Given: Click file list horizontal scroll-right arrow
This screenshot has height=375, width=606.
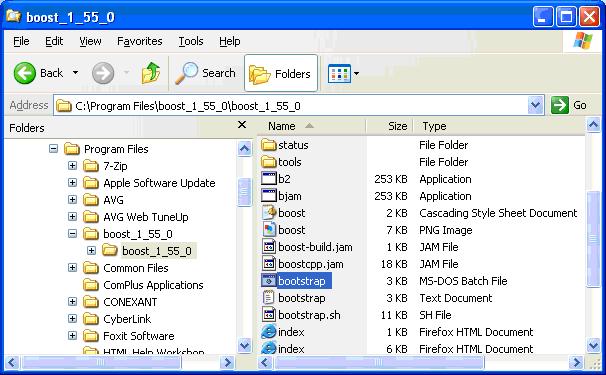Looking at the screenshot, I should coord(576,362).
